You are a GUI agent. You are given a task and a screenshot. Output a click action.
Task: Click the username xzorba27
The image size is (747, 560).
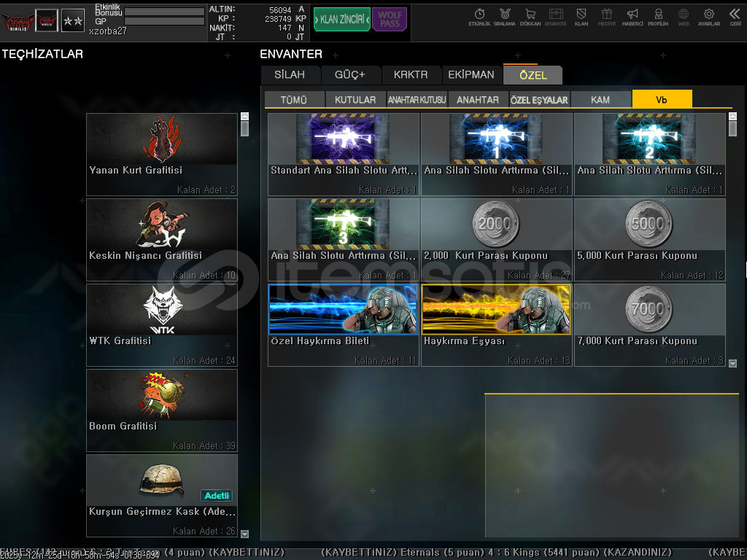pyautogui.click(x=108, y=31)
